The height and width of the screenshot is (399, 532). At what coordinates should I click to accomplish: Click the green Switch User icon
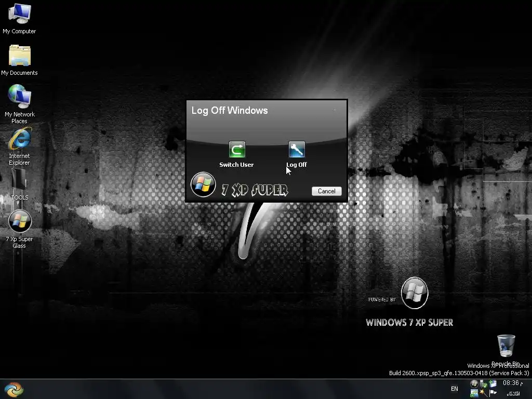pyautogui.click(x=237, y=149)
